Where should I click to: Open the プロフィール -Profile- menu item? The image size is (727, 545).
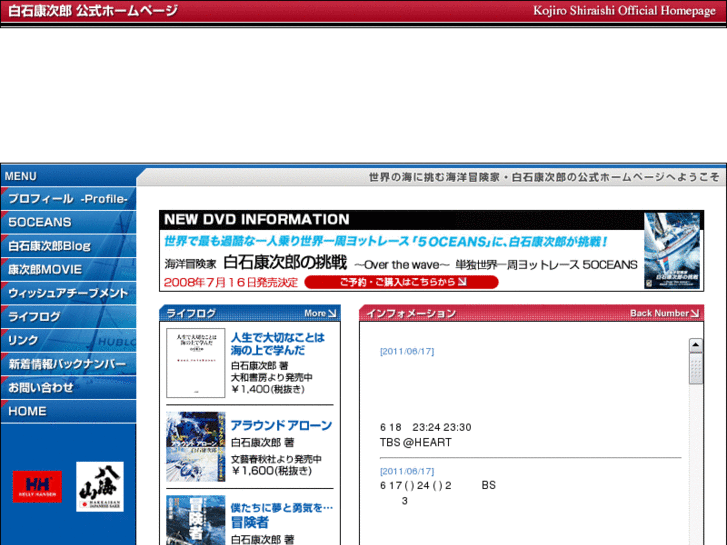point(68,199)
